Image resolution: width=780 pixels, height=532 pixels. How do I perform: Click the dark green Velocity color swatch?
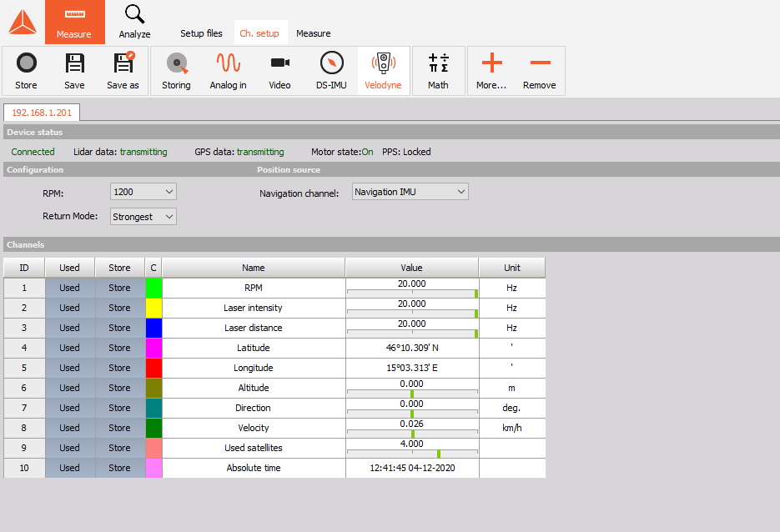click(x=153, y=428)
